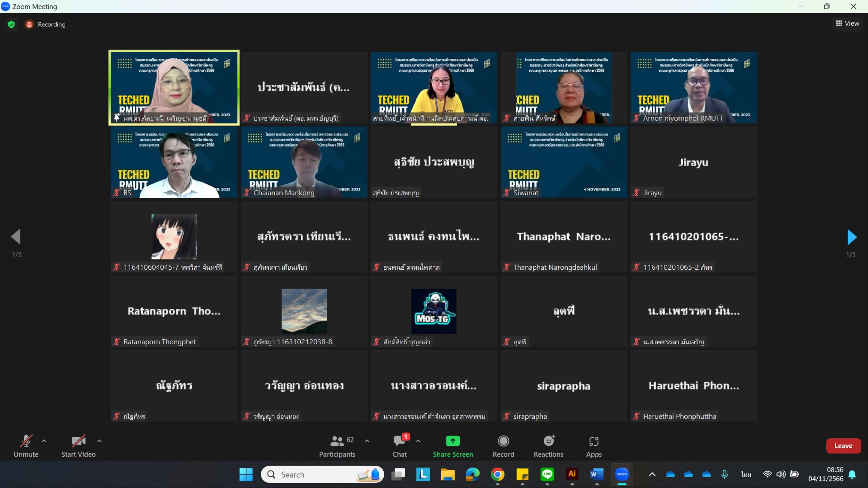Expand video options next to Start Video

pyautogui.click(x=99, y=441)
